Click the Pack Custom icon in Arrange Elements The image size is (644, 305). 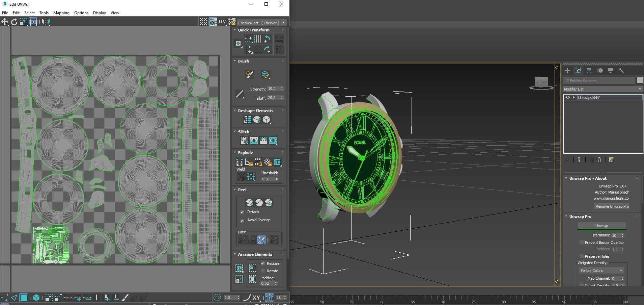point(239,268)
